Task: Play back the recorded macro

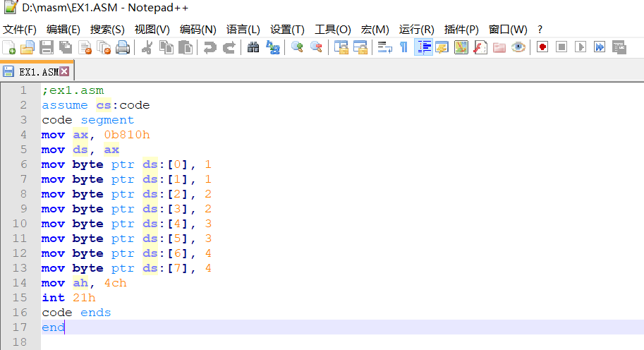Action: pos(581,48)
